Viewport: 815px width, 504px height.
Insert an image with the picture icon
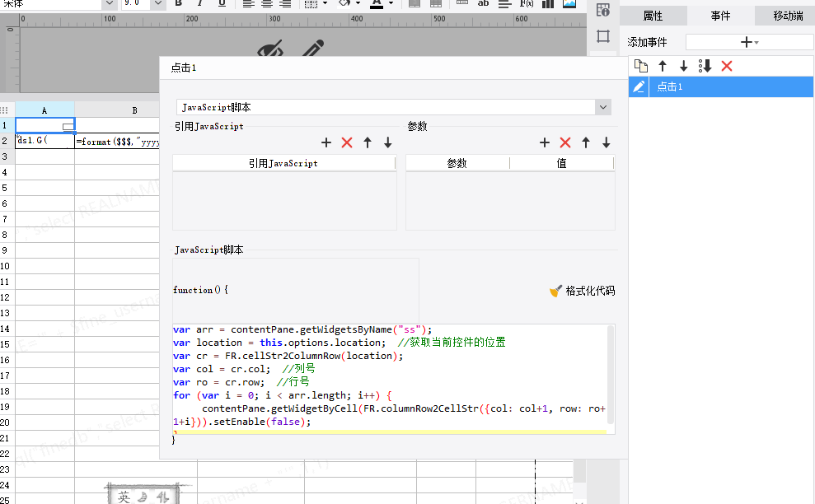coord(569,3)
